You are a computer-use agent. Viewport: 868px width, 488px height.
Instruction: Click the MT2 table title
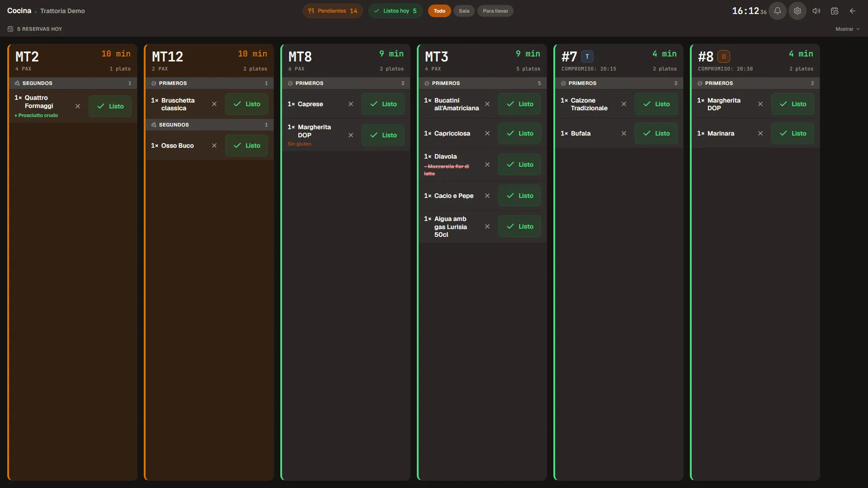coord(27,57)
